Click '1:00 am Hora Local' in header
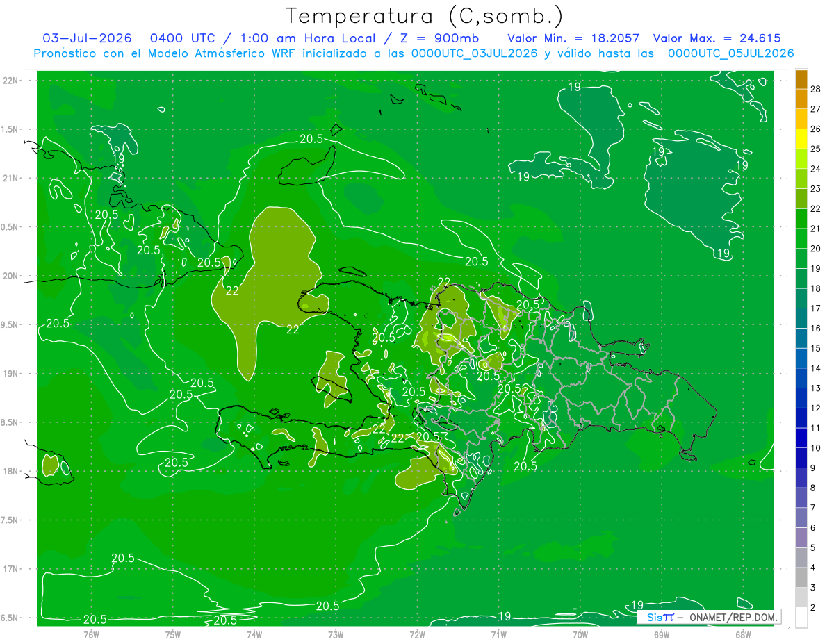Screen dimensions: 834x644 (x=308, y=38)
